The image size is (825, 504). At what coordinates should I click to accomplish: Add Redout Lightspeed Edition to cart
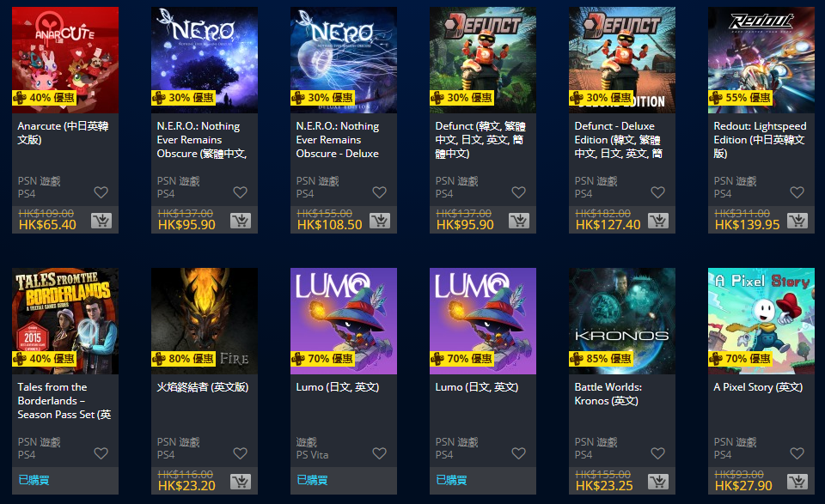[x=797, y=221]
